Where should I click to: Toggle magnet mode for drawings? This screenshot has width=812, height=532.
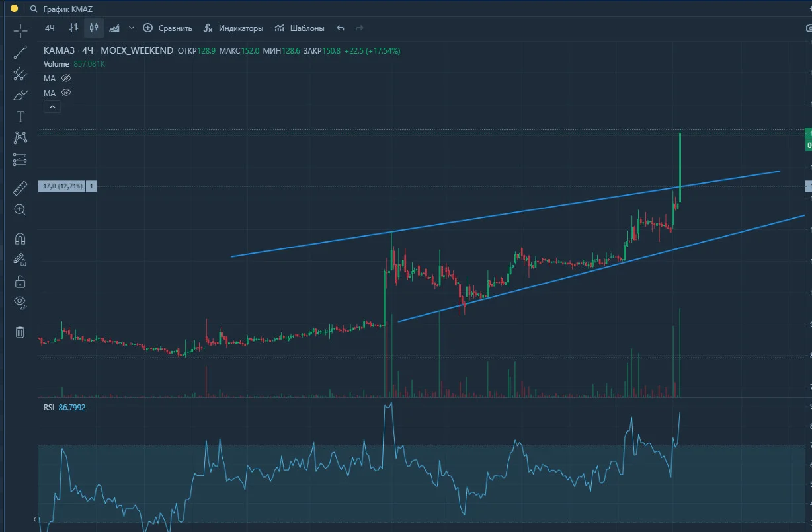[20, 239]
